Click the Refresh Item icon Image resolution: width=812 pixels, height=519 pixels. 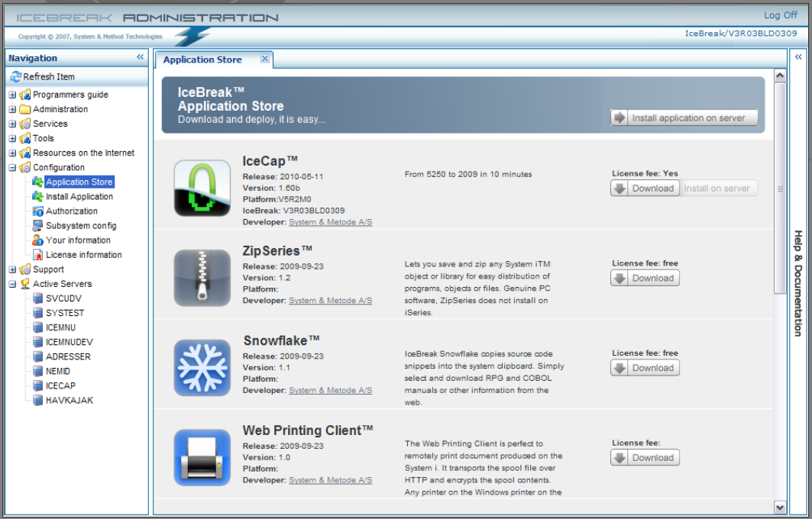coord(15,76)
